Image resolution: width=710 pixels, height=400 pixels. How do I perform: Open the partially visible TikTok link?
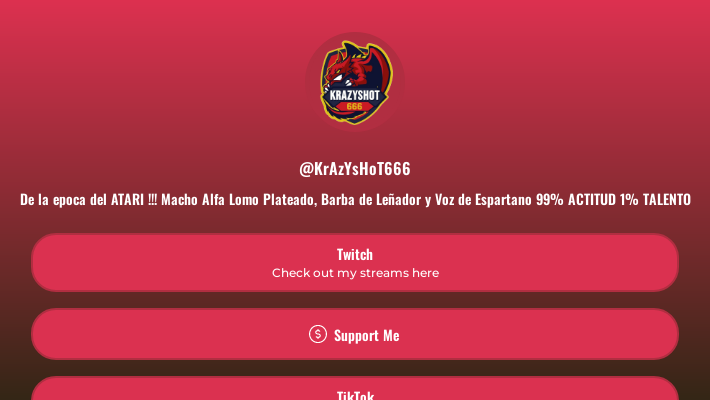(355, 388)
